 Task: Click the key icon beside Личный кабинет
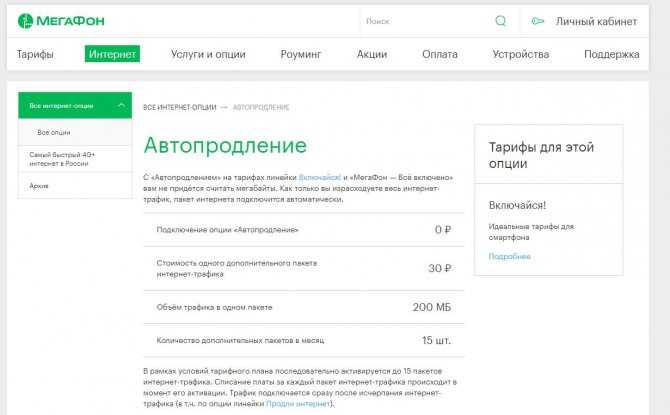538,21
